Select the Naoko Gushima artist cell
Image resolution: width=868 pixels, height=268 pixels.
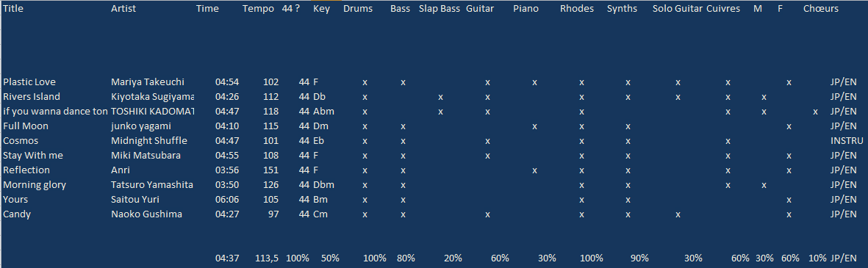[x=146, y=214]
